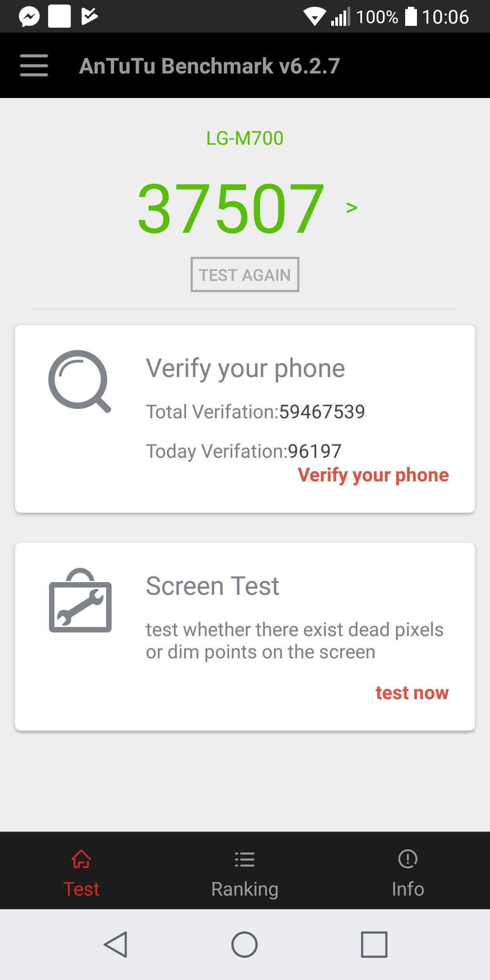Tap the screen test wrench icon
490x980 pixels.
coord(80,600)
